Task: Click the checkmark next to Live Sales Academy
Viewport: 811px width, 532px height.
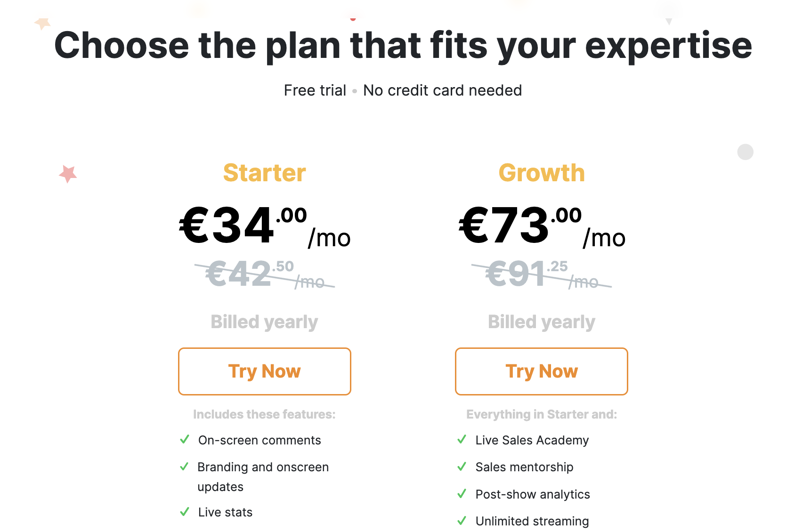Action: click(462, 440)
